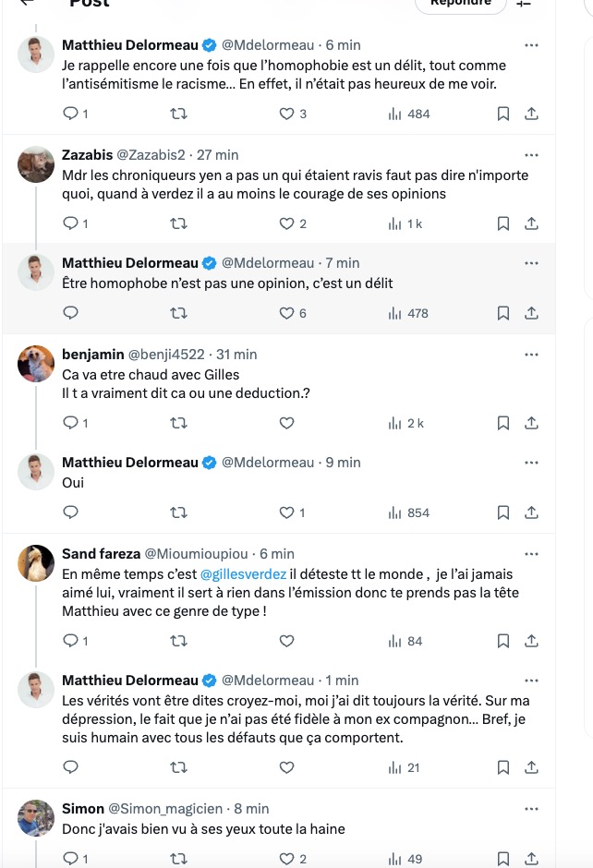Click the back arrow to leave the post
The height and width of the screenshot is (868, 593).
[x=27, y=4]
